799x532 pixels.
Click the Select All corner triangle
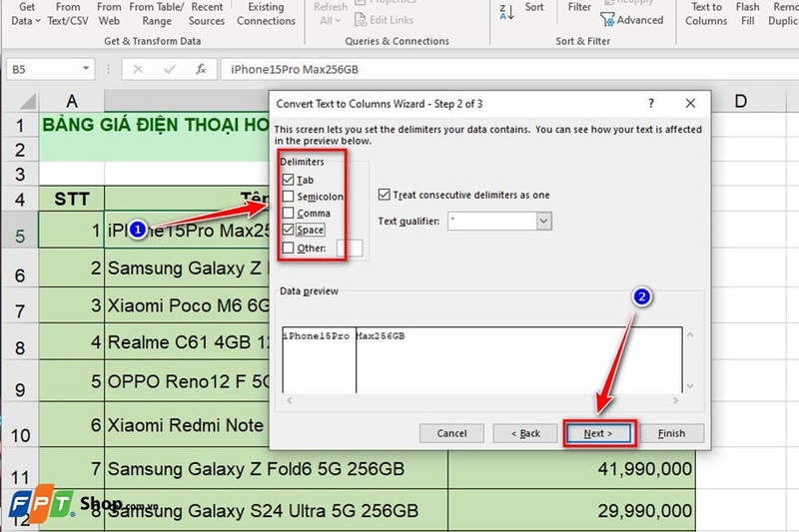pos(28,101)
